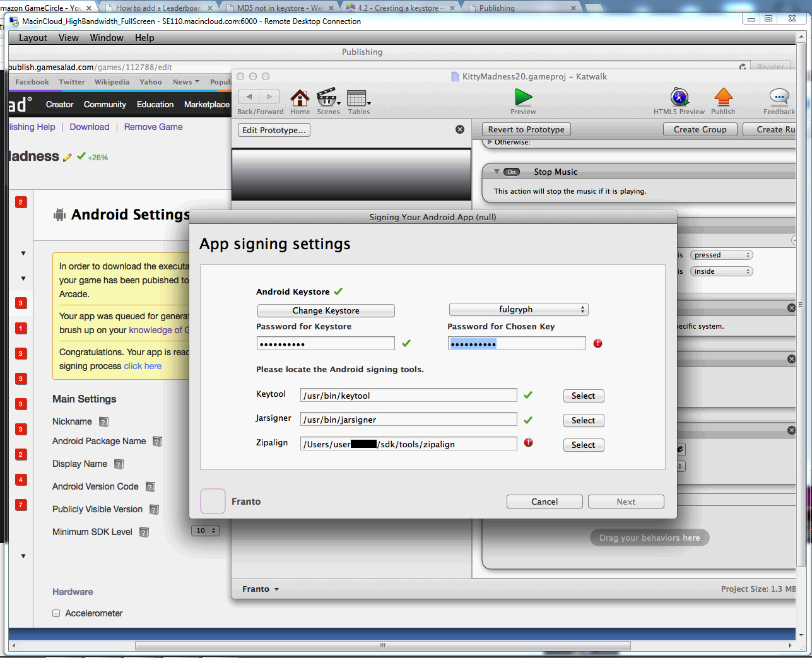
Task: Open the Layout menu
Action: [33, 38]
